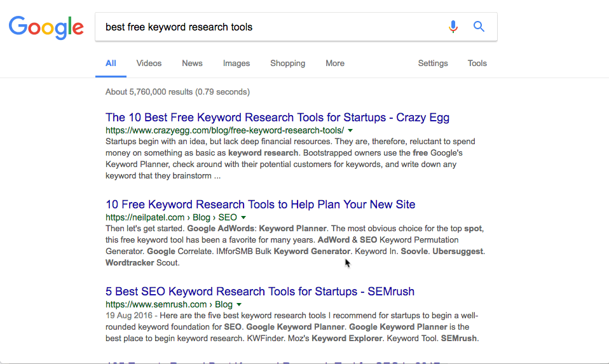Open the Crazy Egg keyword tools result
Screen dimensions: 609x364
point(277,118)
